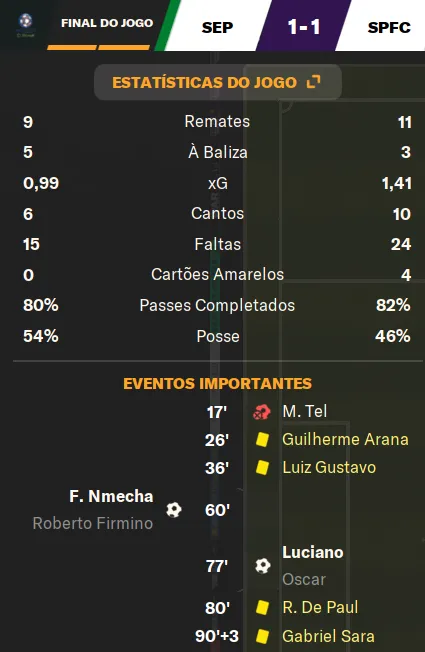The width and height of the screenshot is (425, 652).
Task: Open the player Guilherme Arana
Action: (345, 440)
